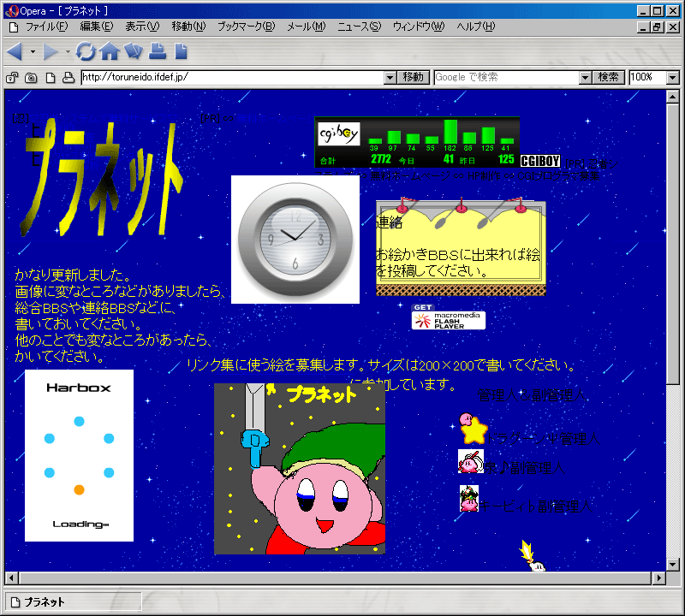This screenshot has height=616, width=685.
Task: Reload the page with the circular arrows
Action: pos(85,51)
